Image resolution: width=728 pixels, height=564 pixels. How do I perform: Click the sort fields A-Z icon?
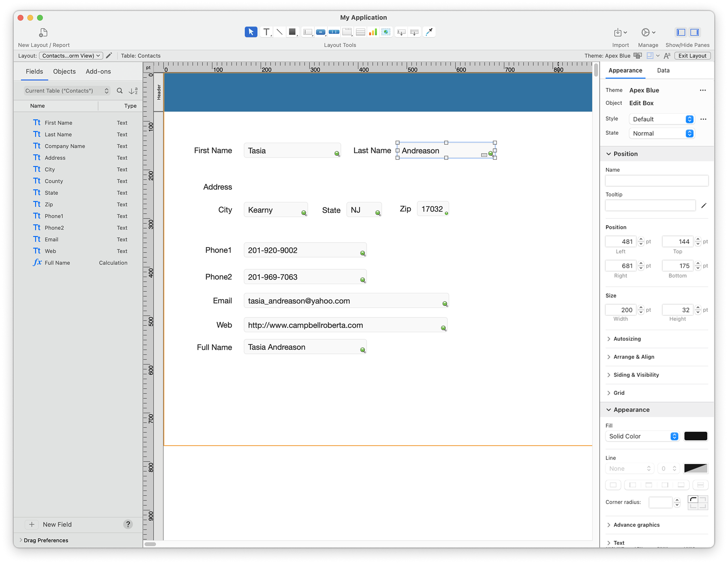[133, 91]
